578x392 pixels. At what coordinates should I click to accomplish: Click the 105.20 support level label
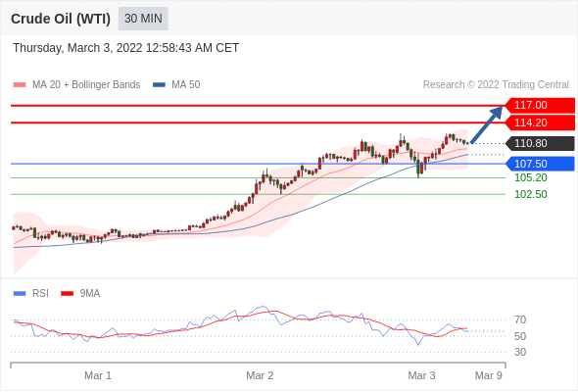[x=530, y=177]
